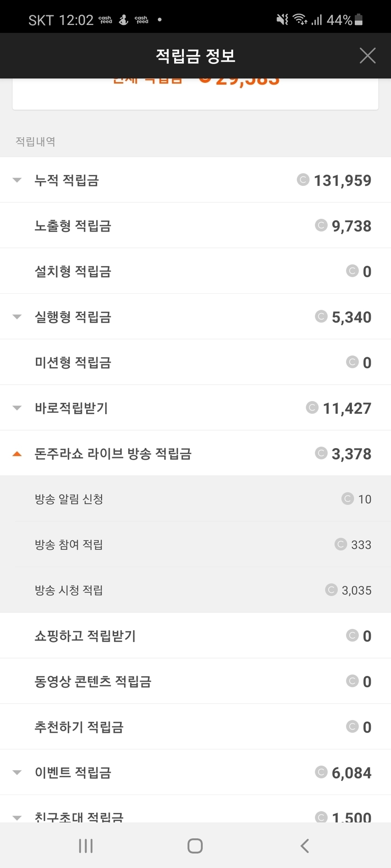Open the recent apps navigation icon
Screen dimensions: 391x868
coord(86,846)
